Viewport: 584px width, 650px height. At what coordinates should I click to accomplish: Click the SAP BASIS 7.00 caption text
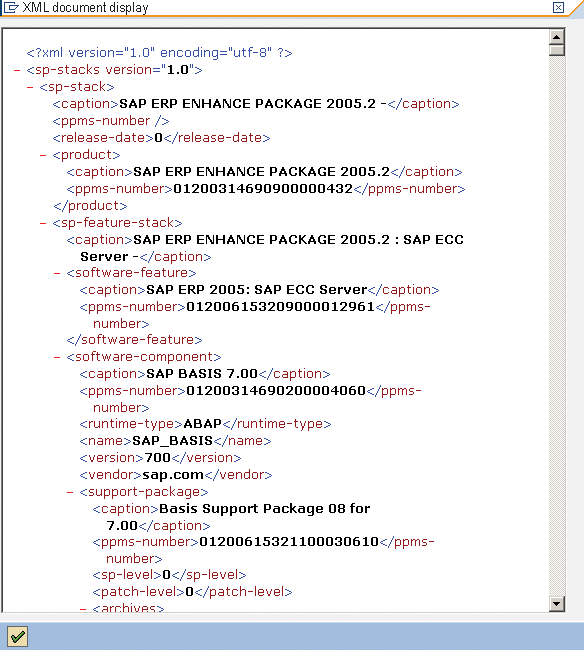[202, 374]
